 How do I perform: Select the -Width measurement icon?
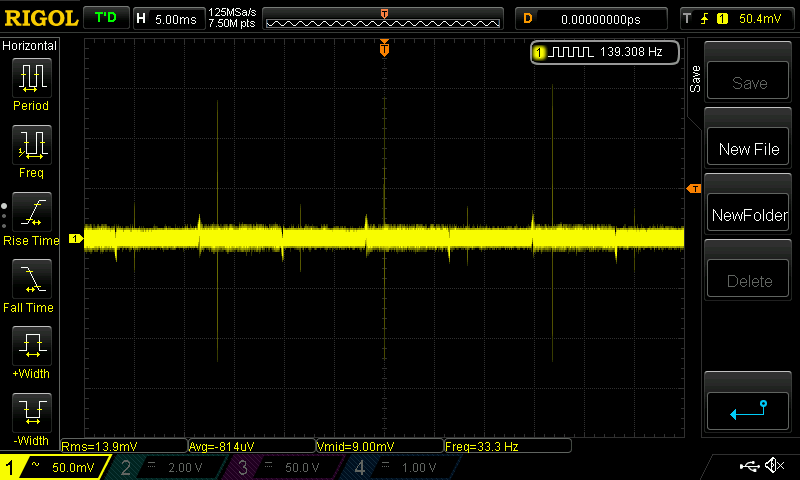(x=32, y=412)
